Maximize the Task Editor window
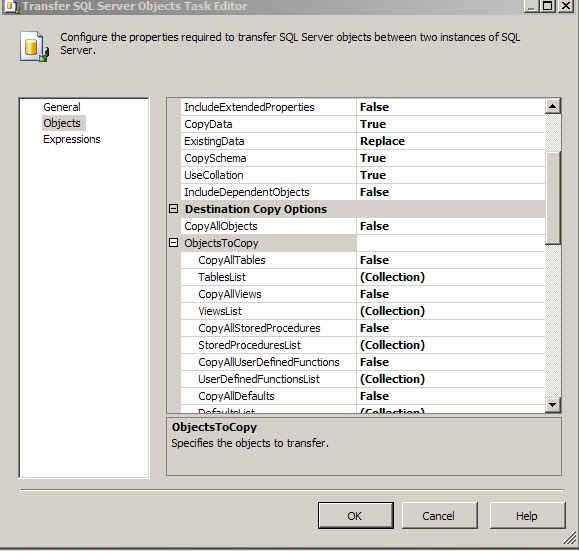The image size is (579, 551). pos(548,6)
